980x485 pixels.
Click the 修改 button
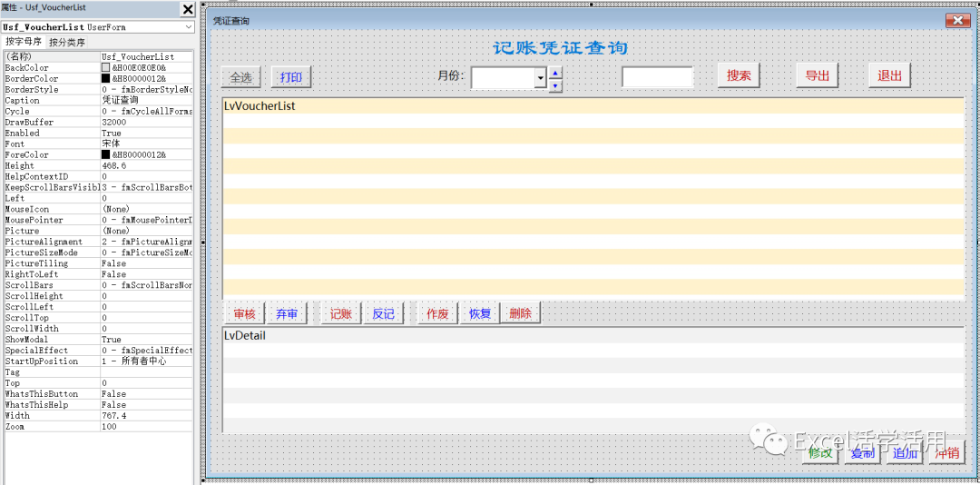click(821, 453)
